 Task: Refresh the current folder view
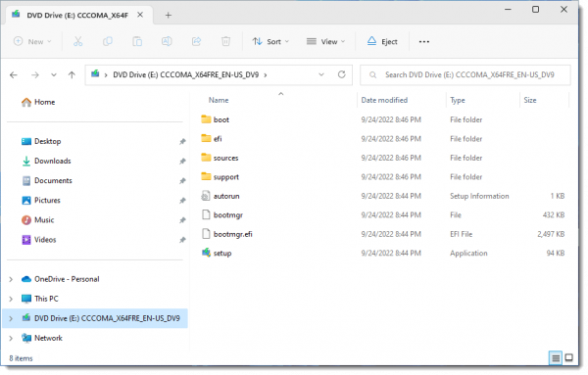[341, 74]
